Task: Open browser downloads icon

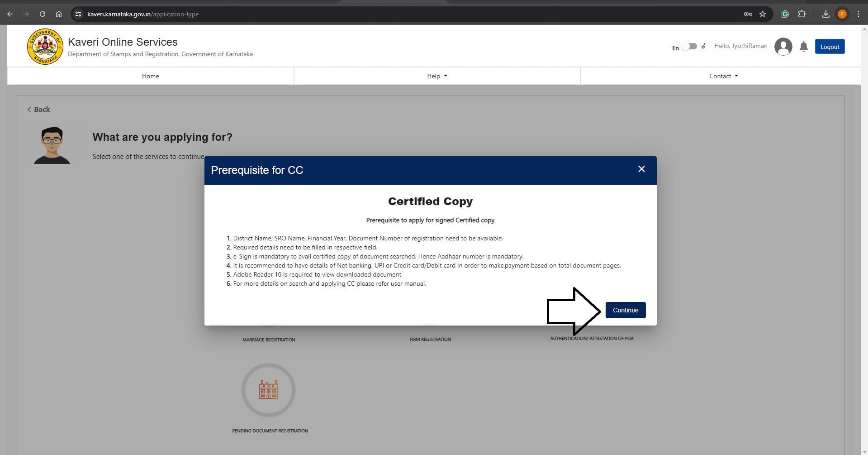Action: point(825,14)
